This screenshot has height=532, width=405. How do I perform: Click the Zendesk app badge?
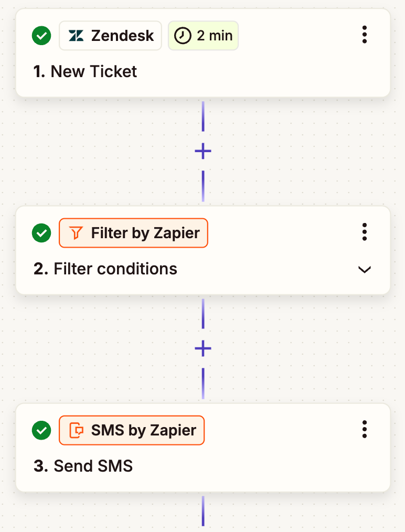pos(111,36)
